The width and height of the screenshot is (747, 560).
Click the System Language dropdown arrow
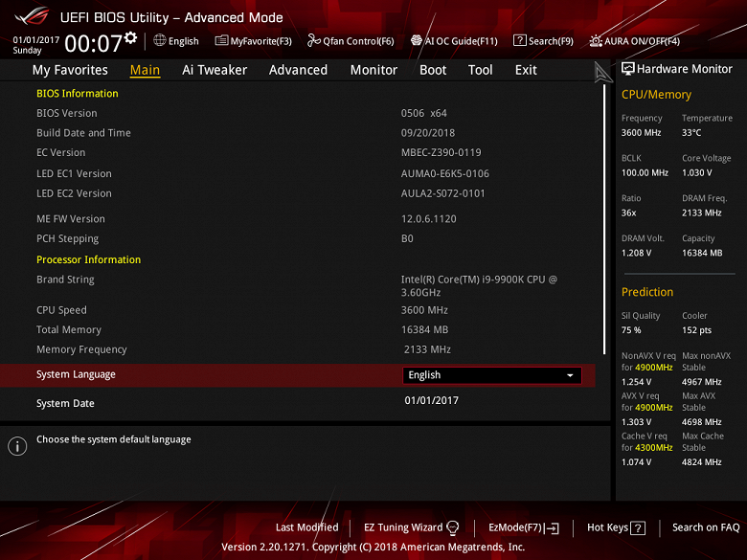pos(570,375)
